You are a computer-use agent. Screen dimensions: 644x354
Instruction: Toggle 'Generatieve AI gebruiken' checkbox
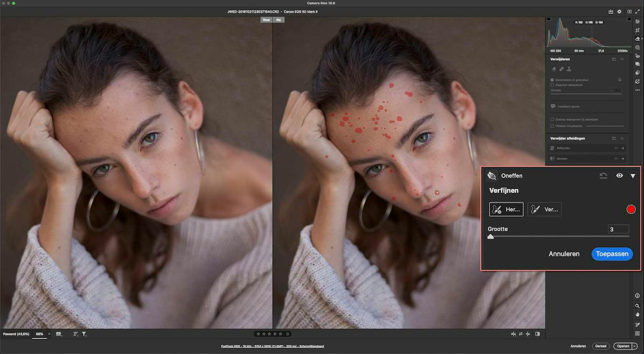pos(552,79)
